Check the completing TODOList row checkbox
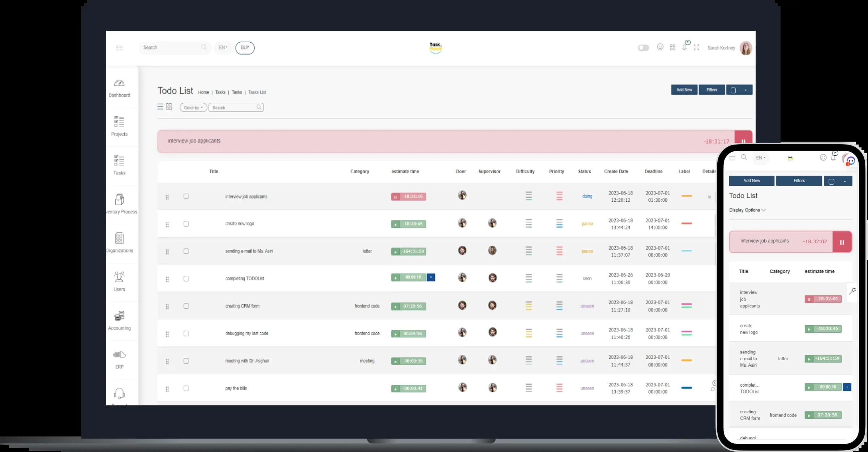 coord(186,279)
